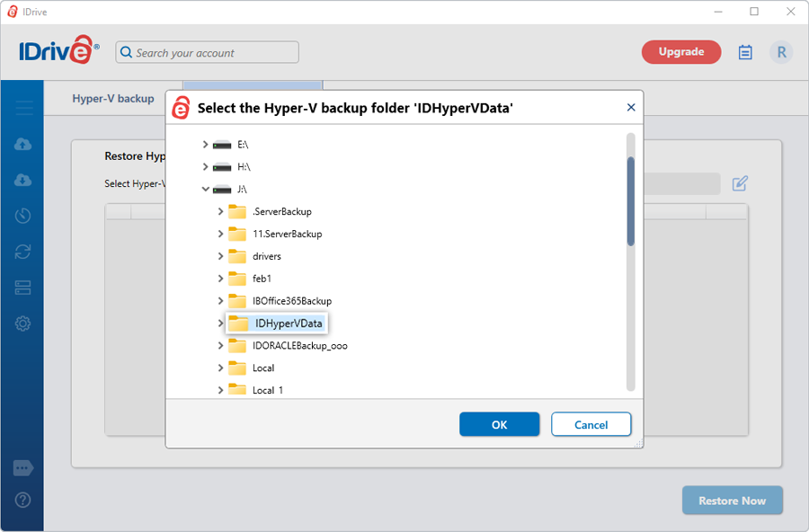The height and width of the screenshot is (532, 809).
Task: Open the Sync arrows sidebar icon
Action: click(x=22, y=252)
